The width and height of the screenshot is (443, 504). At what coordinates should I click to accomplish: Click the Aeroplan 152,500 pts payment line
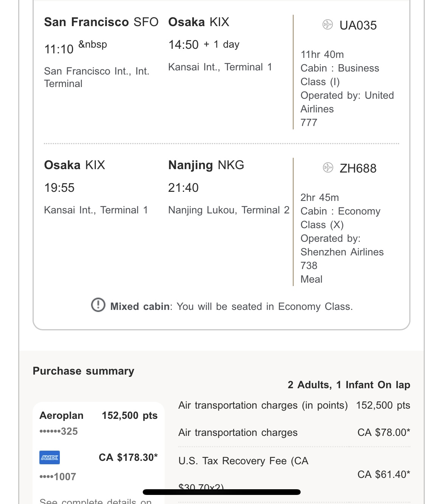point(98,415)
